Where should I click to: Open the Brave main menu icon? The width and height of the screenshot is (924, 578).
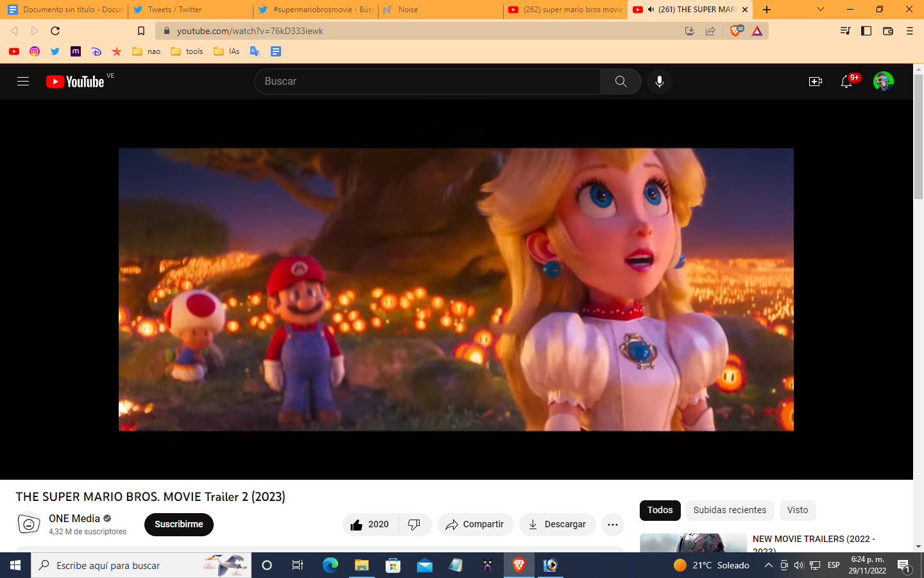coord(910,31)
